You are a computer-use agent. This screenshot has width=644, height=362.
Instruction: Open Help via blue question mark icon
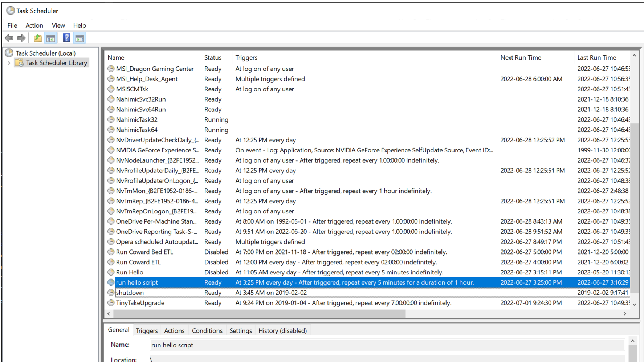(x=66, y=38)
